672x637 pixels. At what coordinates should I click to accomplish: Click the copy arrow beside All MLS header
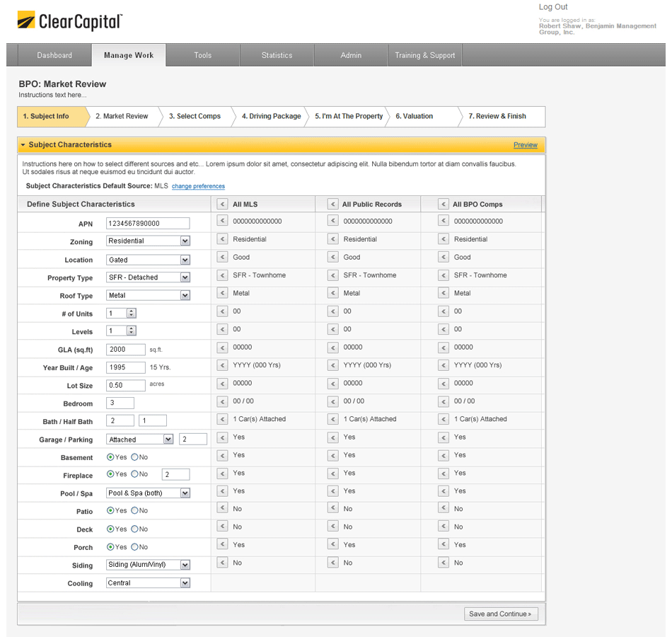coord(222,204)
